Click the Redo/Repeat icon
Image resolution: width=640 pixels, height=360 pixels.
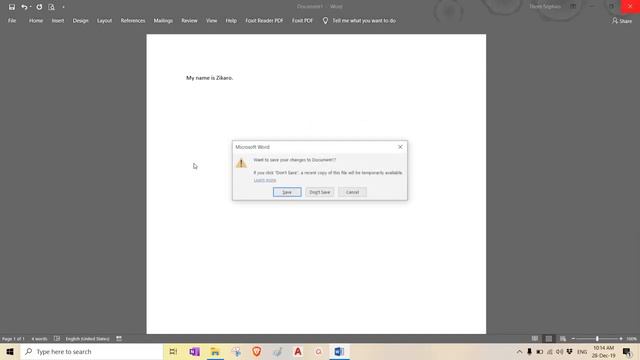point(39,7)
